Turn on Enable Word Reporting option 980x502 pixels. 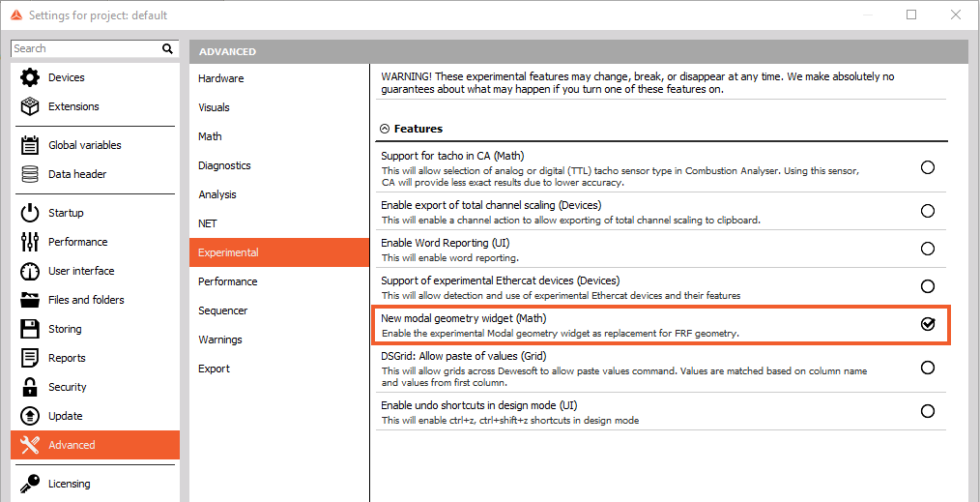click(x=928, y=249)
